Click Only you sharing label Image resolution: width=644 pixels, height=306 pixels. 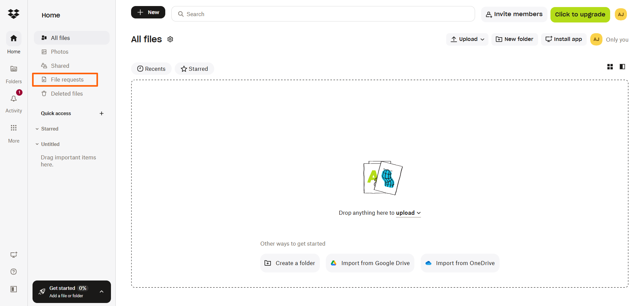pyautogui.click(x=617, y=40)
